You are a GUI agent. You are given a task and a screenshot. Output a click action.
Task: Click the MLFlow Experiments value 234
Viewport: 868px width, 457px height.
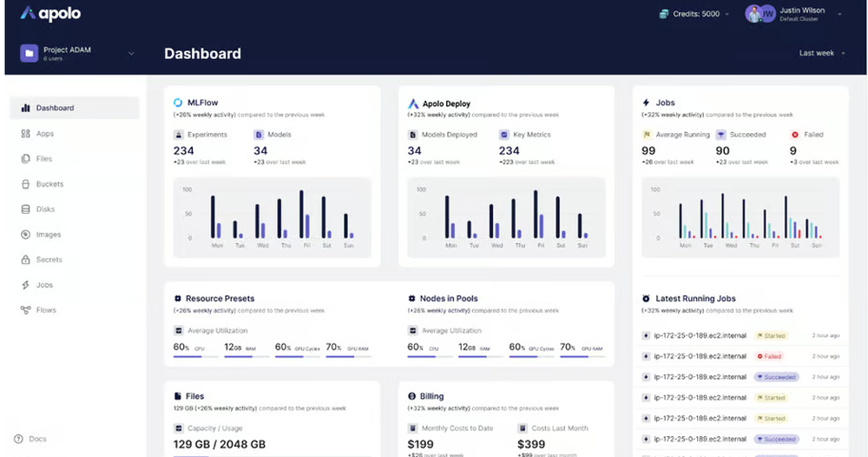click(184, 150)
